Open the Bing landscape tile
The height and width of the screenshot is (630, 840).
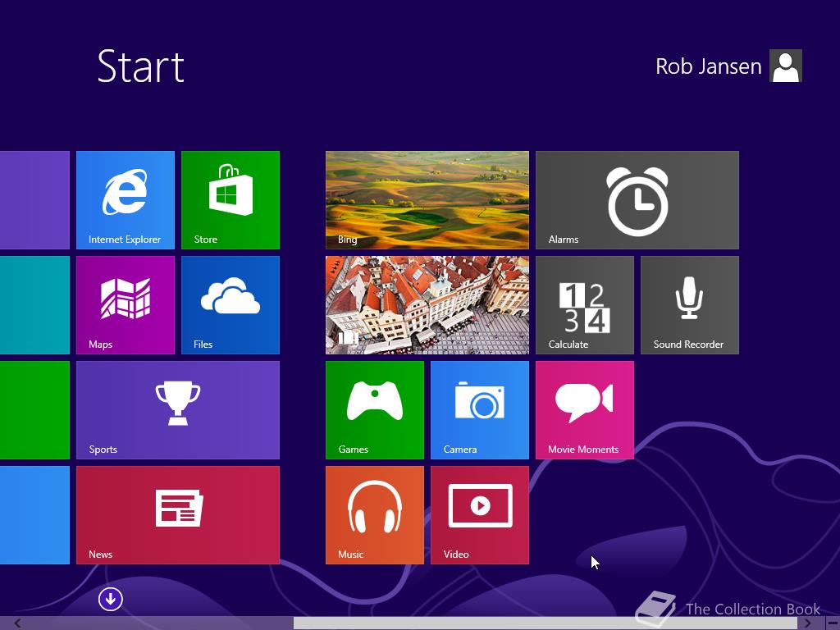point(427,200)
